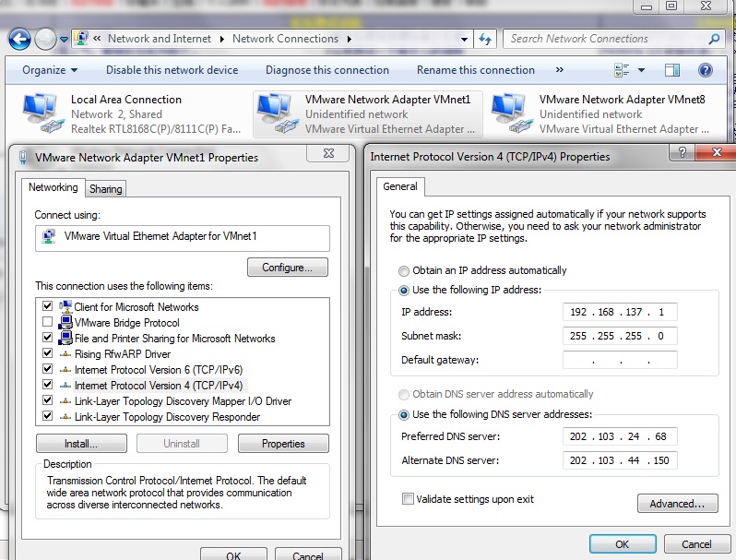Viewport: 736px width, 560px height.
Task: Click the Default gateway field
Action: 620,360
